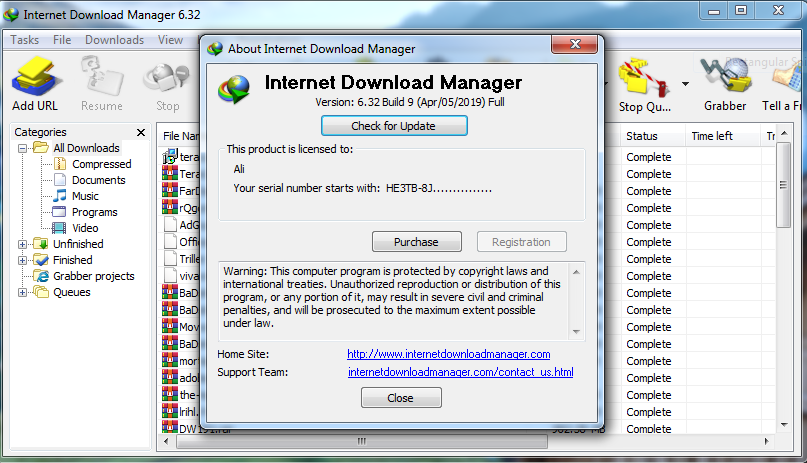807x463 pixels.
Task: Expand the Finished tree node
Action: click(x=22, y=260)
